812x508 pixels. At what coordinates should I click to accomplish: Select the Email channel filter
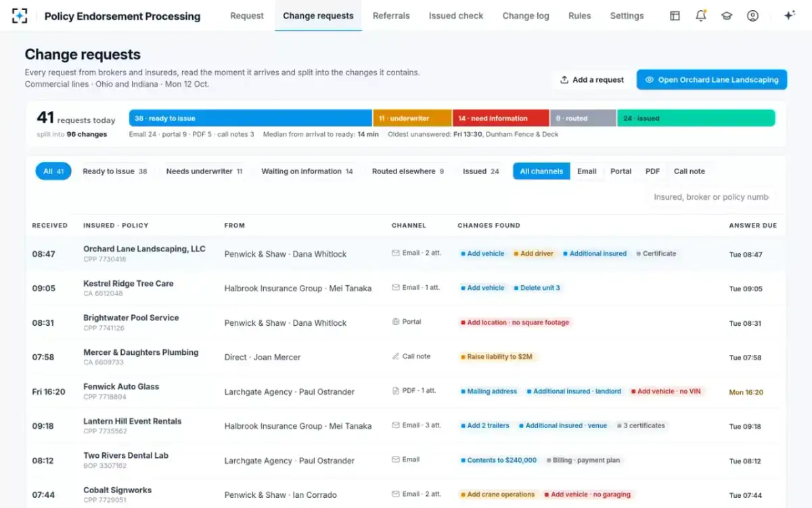click(587, 171)
